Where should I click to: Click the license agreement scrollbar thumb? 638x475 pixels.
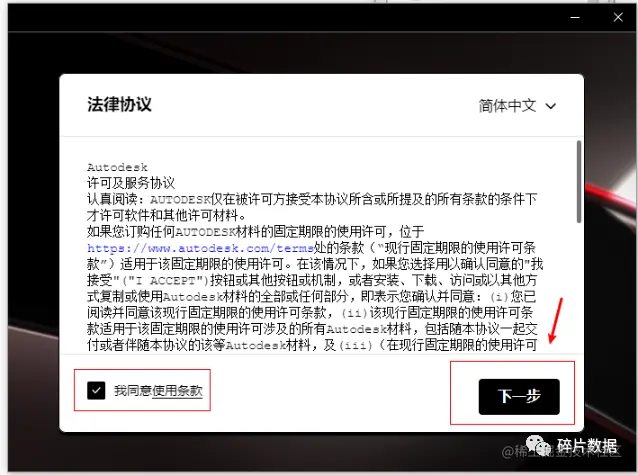(579, 181)
